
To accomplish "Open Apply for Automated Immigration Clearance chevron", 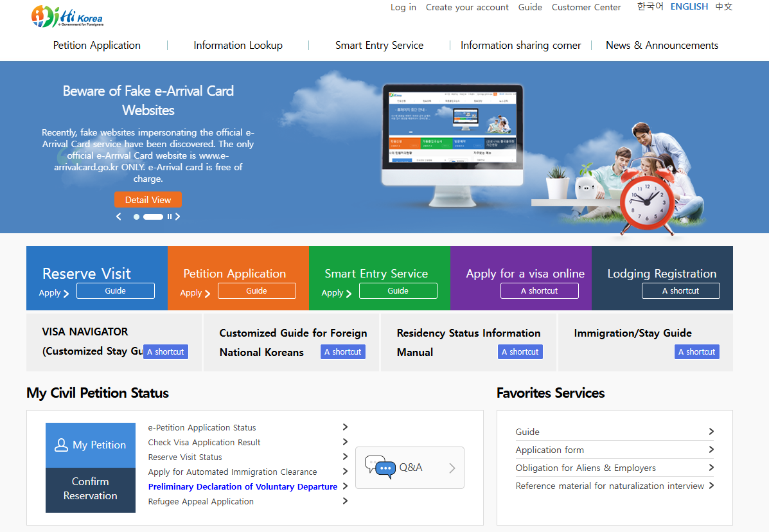I will (x=345, y=471).
